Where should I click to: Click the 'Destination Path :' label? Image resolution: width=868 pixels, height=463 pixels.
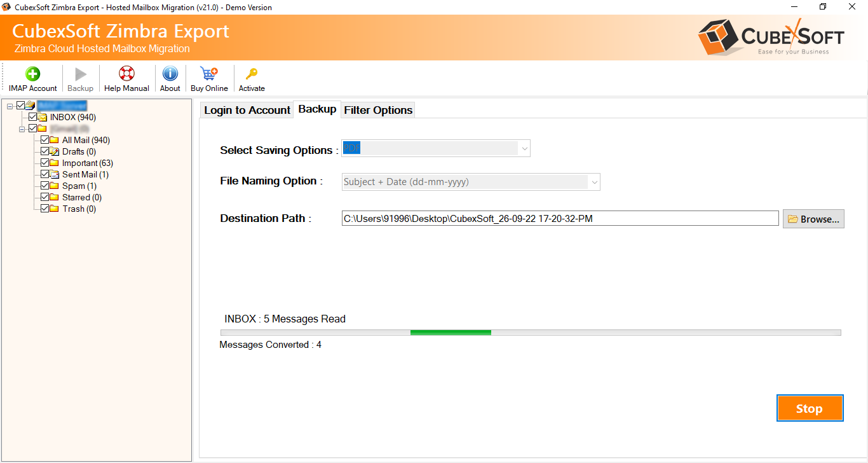[266, 218]
